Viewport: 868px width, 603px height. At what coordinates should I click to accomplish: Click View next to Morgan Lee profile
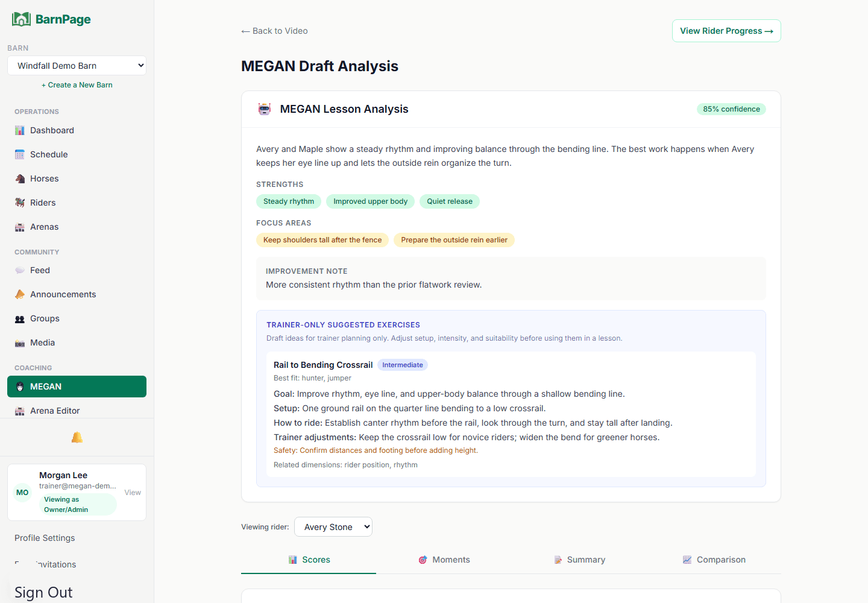click(133, 493)
